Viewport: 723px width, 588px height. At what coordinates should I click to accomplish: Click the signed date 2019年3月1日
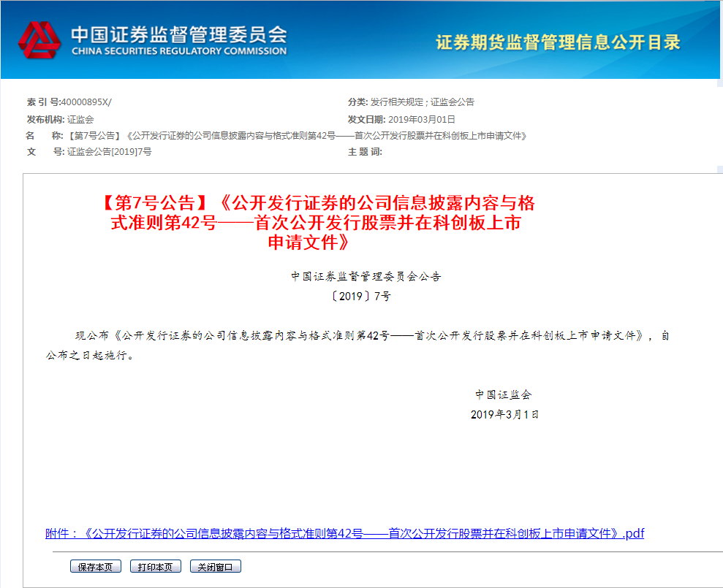point(504,415)
